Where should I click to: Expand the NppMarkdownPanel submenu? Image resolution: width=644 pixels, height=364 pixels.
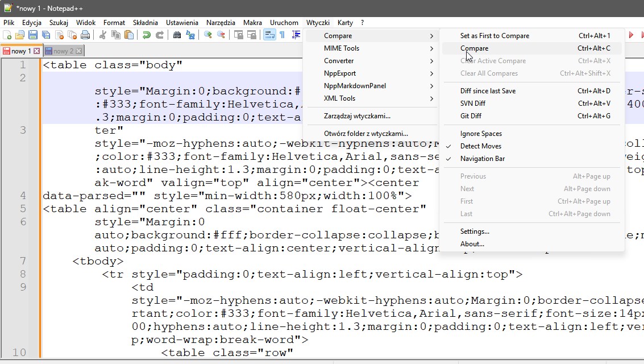tap(372, 86)
